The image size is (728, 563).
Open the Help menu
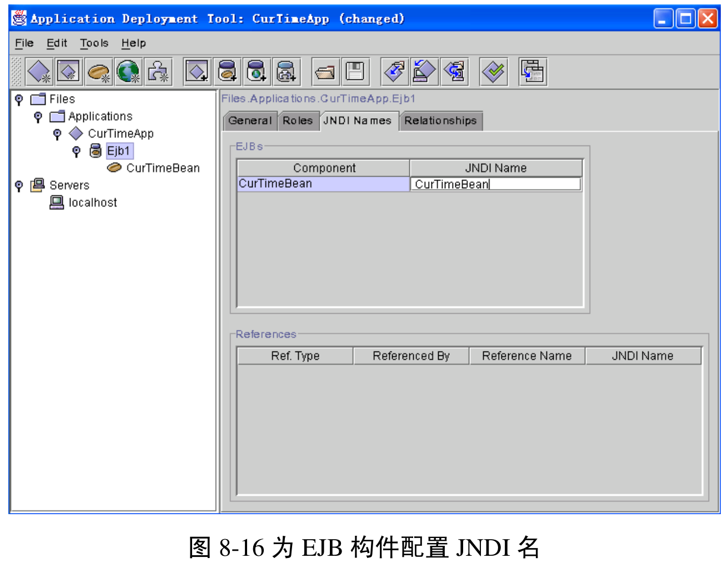tap(133, 43)
